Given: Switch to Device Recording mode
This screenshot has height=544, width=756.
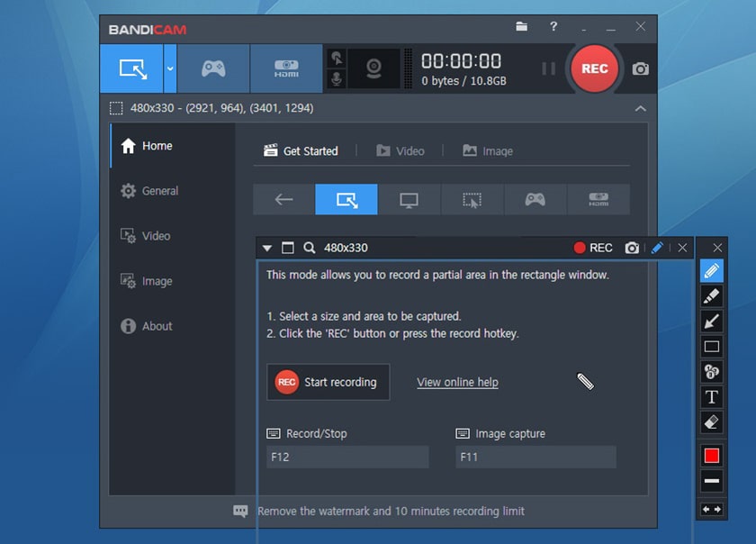Looking at the screenshot, I should click(286, 68).
